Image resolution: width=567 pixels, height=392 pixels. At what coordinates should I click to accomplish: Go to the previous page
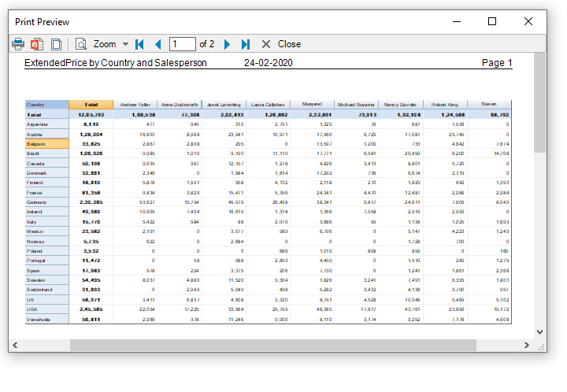tap(157, 44)
